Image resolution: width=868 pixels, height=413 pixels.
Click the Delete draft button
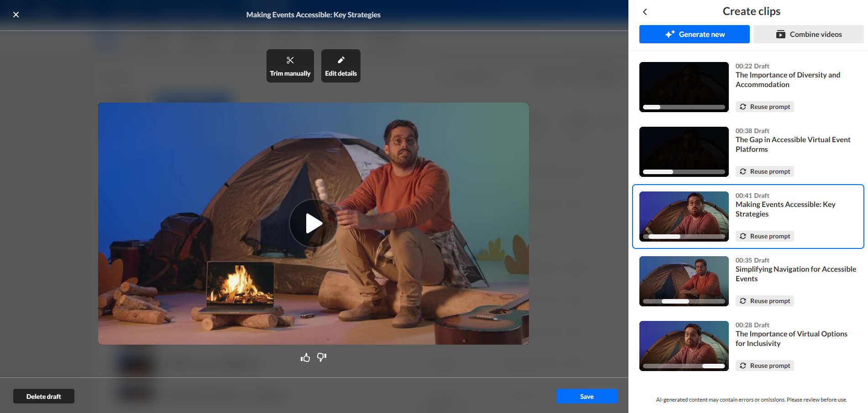[x=44, y=396]
